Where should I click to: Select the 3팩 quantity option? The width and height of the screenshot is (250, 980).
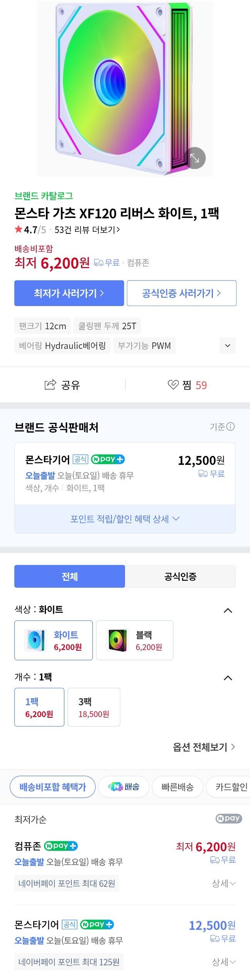(x=94, y=707)
